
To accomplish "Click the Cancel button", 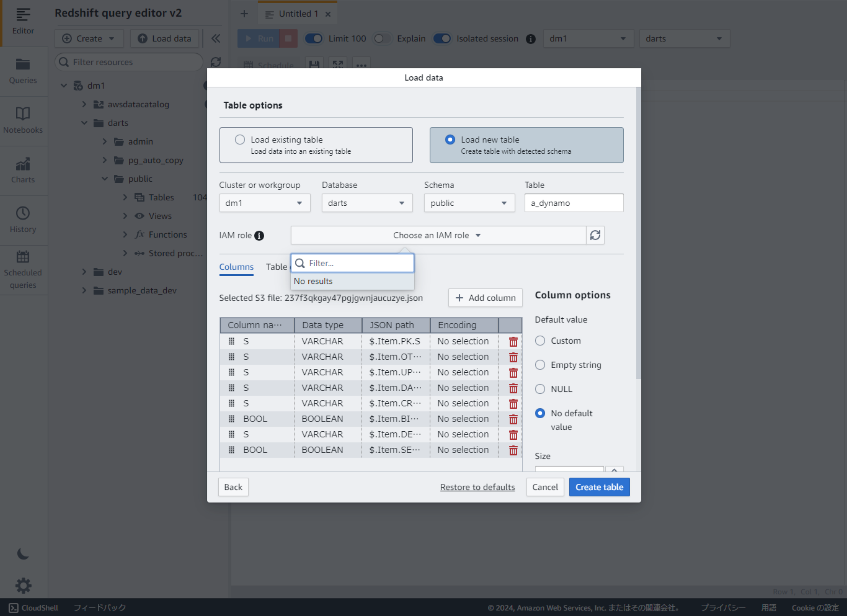I will pyautogui.click(x=545, y=487).
